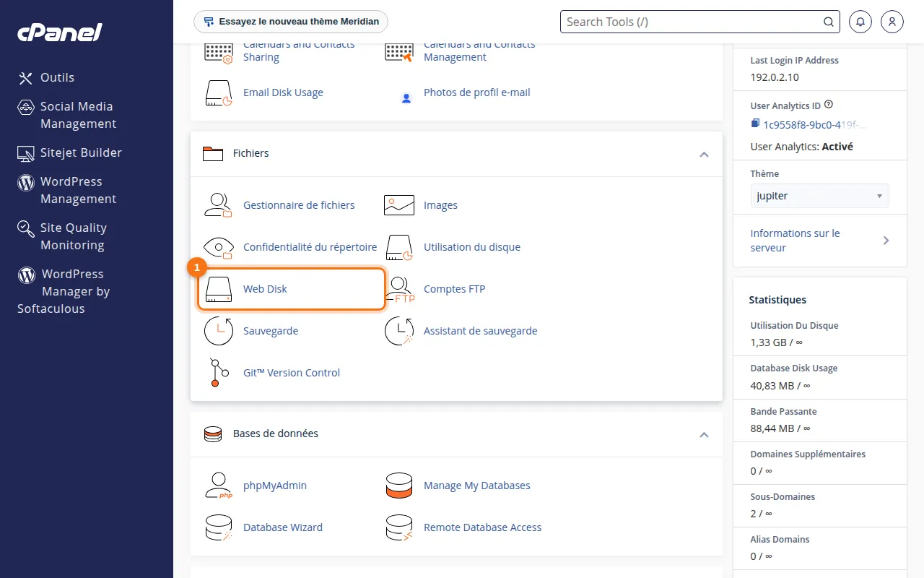The height and width of the screenshot is (578, 924).
Task: Collapse the Bases de données section
Action: tap(704, 434)
